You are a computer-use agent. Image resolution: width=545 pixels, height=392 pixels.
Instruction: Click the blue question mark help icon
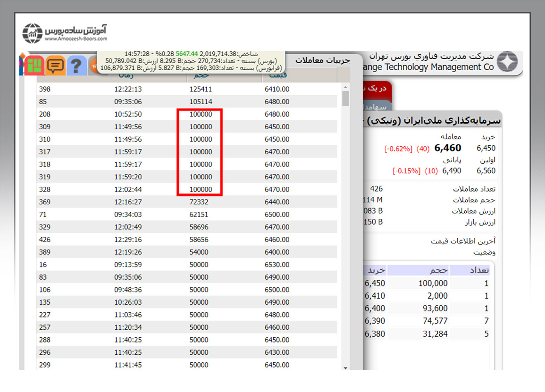(x=76, y=65)
